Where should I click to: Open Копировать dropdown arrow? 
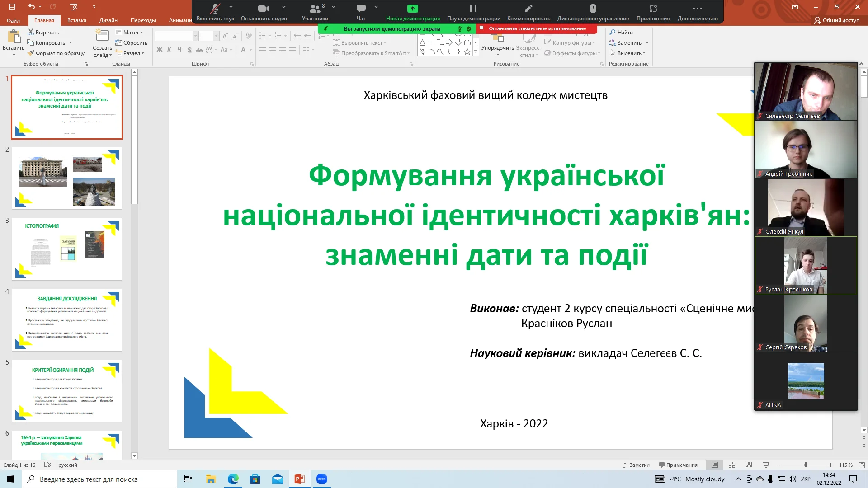(x=71, y=43)
